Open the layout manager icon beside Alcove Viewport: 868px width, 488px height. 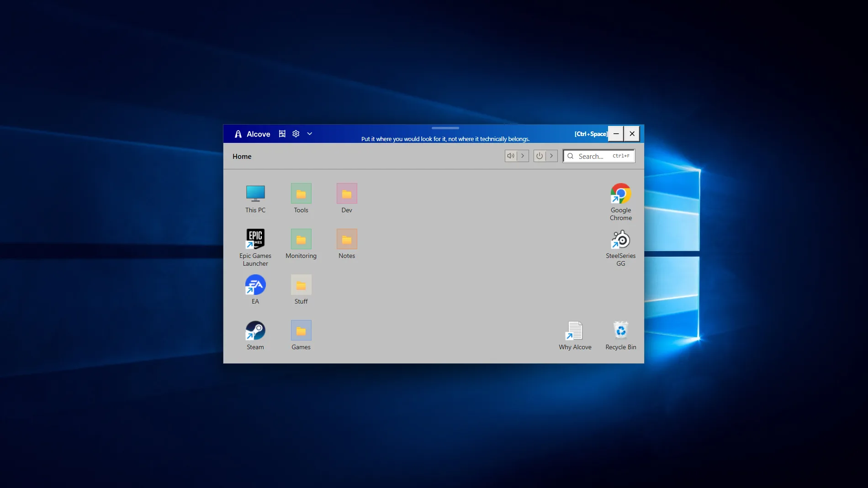click(282, 134)
